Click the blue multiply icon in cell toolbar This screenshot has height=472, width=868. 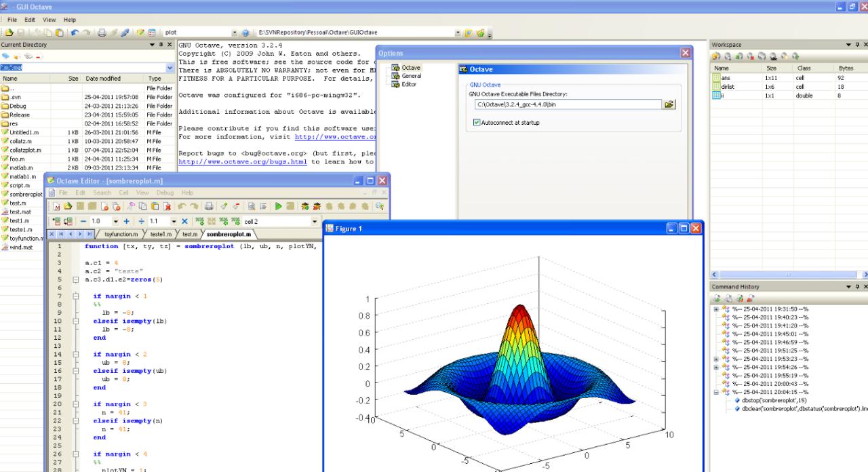[x=185, y=222]
